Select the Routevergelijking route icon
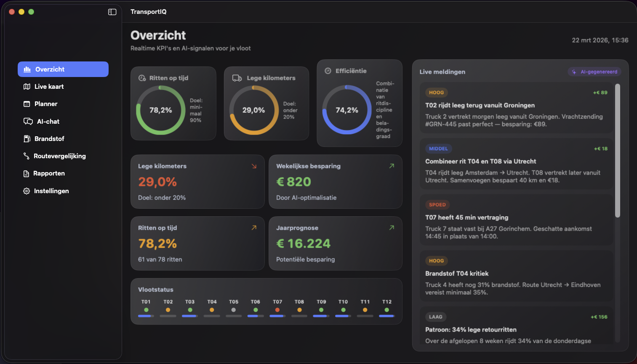The width and height of the screenshot is (637, 364). [26, 156]
